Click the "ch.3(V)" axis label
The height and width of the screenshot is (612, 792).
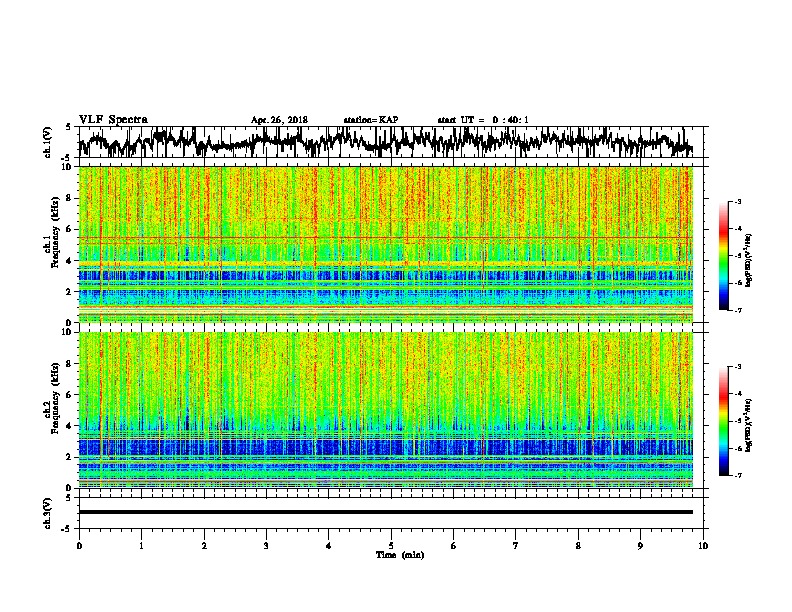pyautogui.click(x=48, y=513)
